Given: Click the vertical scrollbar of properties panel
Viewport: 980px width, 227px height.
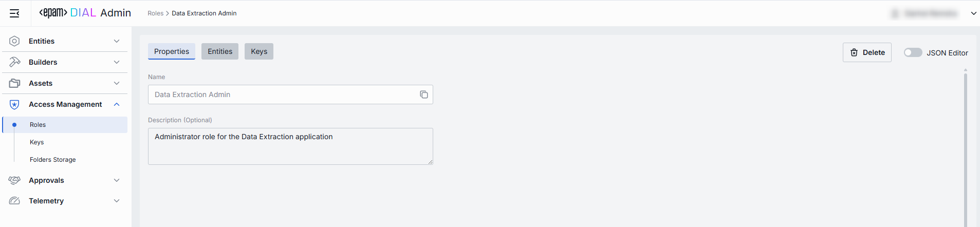Looking at the screenshot, I should point(966,149).
